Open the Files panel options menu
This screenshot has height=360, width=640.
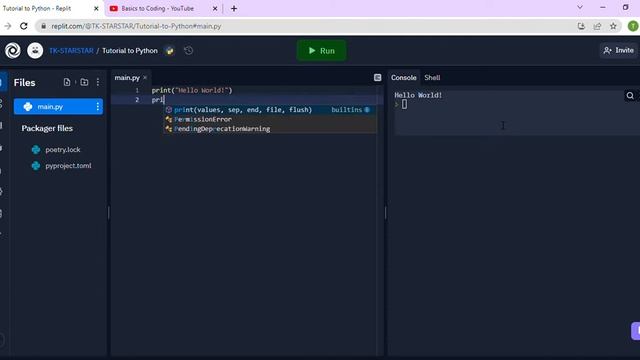pyautogui.click(x=98, y=82)
